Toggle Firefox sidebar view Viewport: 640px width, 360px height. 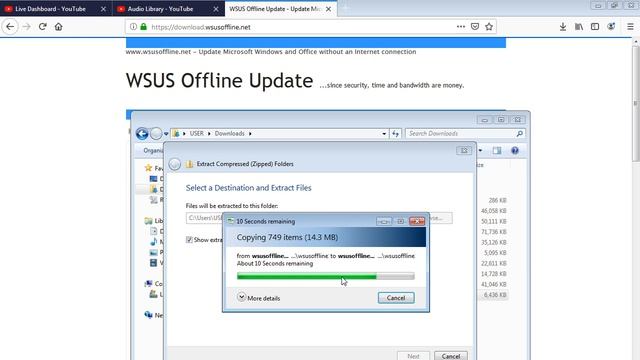[x=595, y=27]
